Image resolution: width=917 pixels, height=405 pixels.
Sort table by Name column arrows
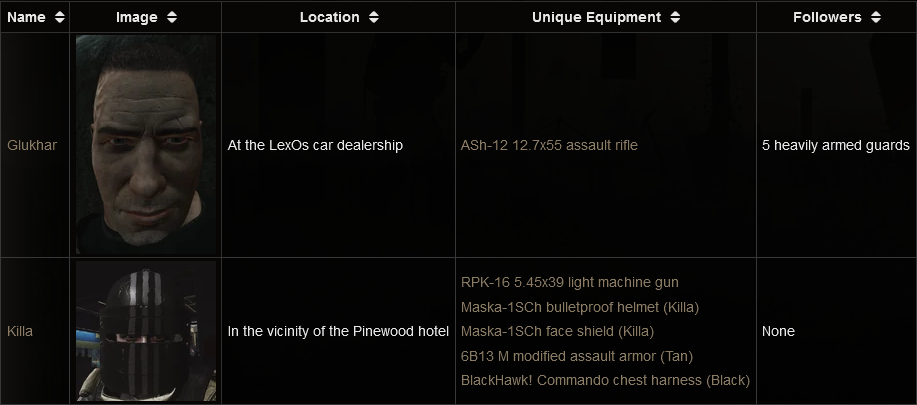[60, 17]
